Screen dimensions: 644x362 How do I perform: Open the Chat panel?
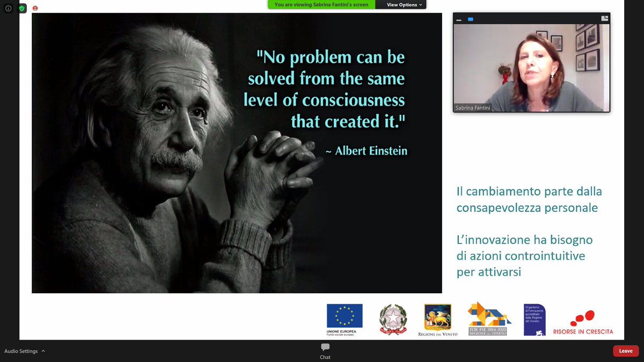(x=325, y=351)
